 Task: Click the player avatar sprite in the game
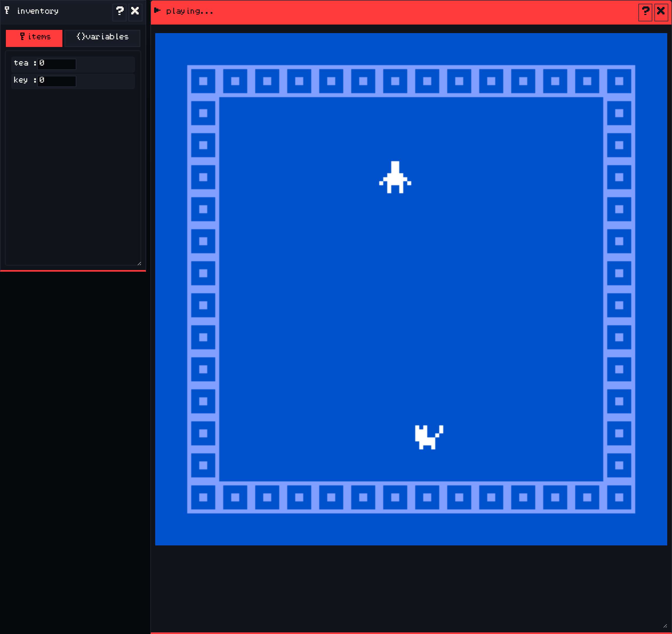[395, 177]
